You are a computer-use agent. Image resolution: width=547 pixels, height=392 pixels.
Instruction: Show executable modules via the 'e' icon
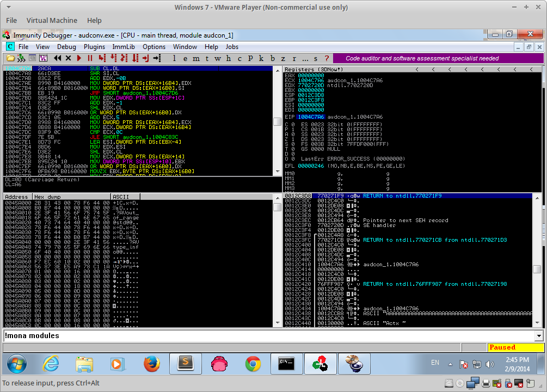point(186,57)
